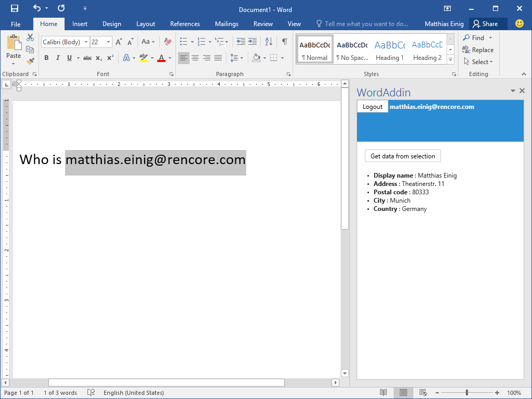Toggle bold formatting
Screen dimensions: 532x399
[46, 58]
